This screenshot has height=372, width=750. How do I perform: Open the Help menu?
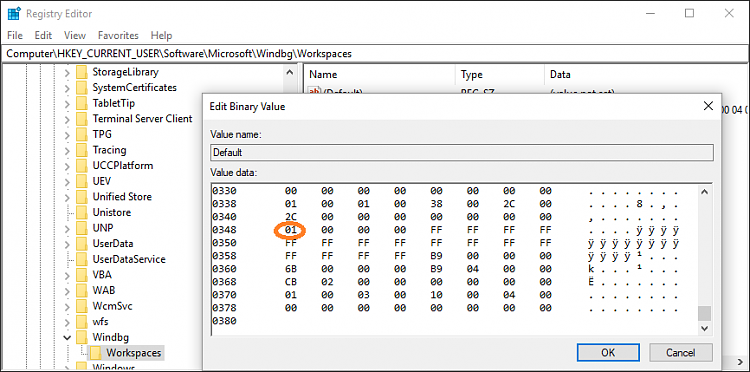161,35
